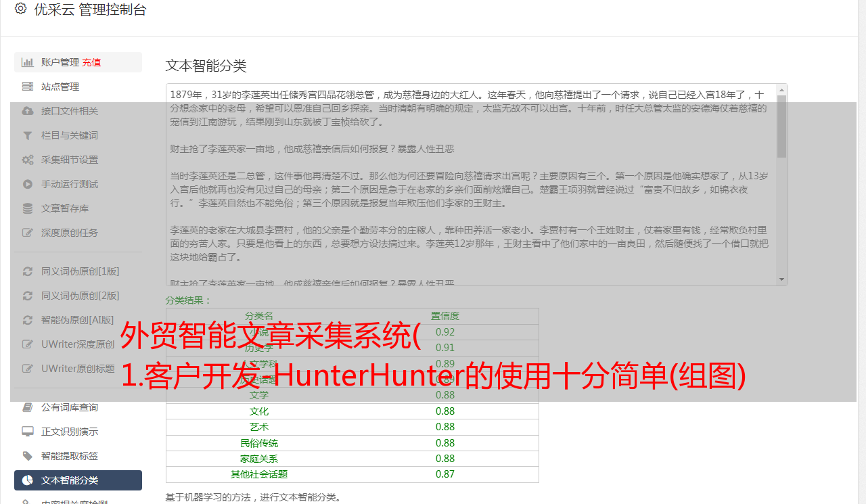Click the text area scrollbar thumb
Image resolution: width=866 pixels, height=504 pixels.
coord(782,126)
